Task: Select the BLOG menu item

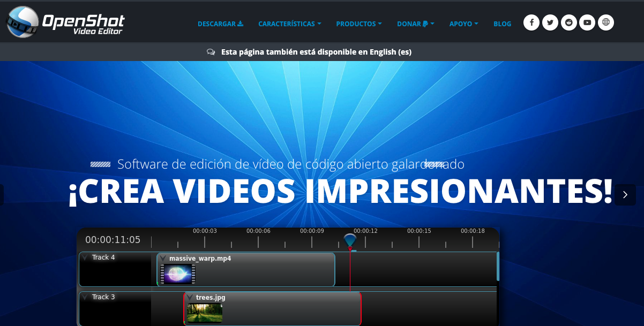Action: pos(502,24)
